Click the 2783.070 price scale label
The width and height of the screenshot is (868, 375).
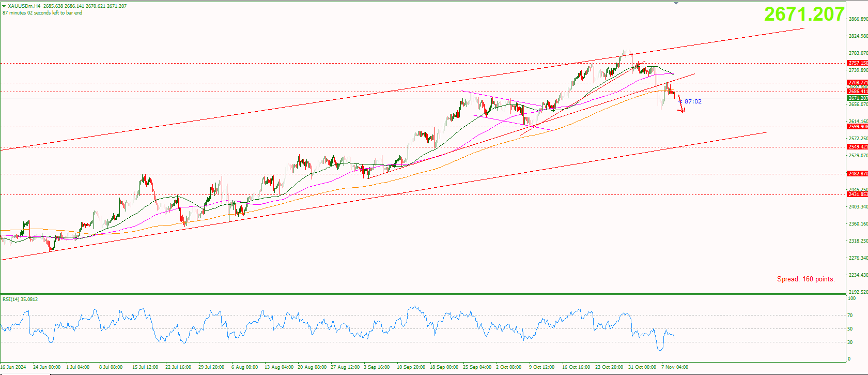pos(858,53)
